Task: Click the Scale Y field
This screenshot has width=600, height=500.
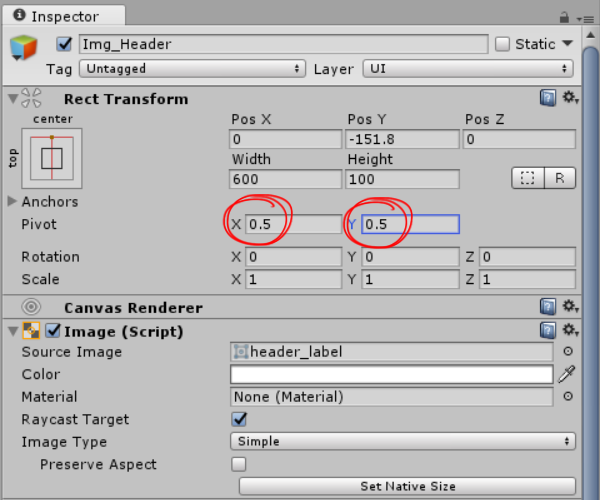Action: 410,279
